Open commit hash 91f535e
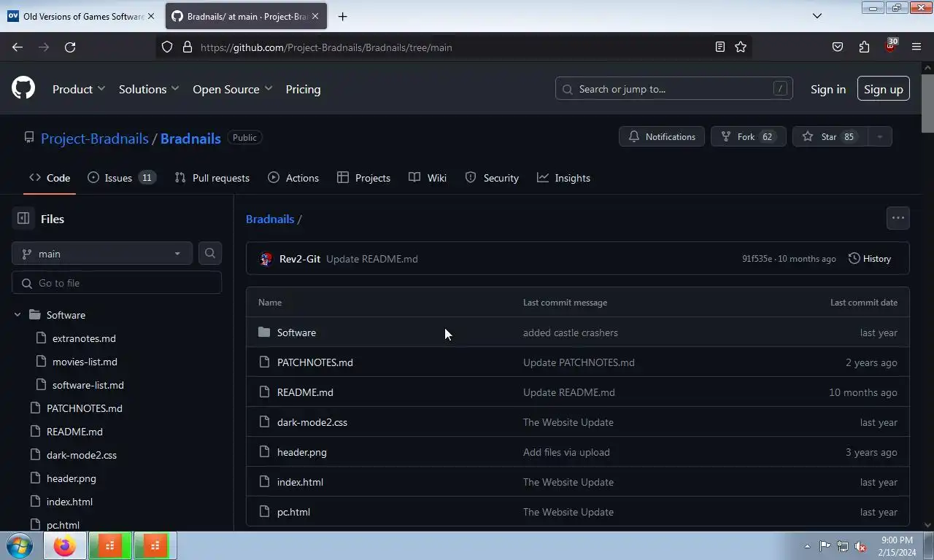 pos(757,259)
